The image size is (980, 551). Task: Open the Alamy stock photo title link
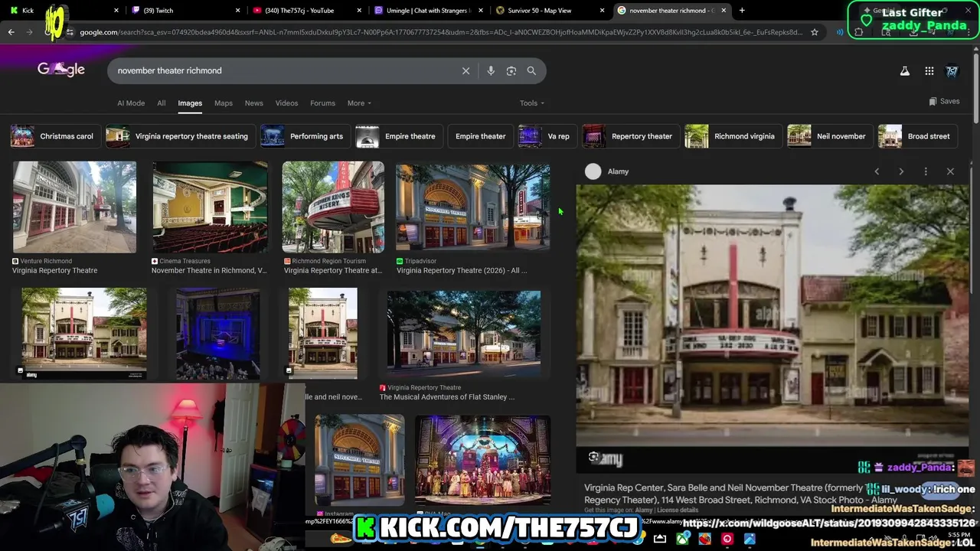pyautogui.click(x=740, y=494)
